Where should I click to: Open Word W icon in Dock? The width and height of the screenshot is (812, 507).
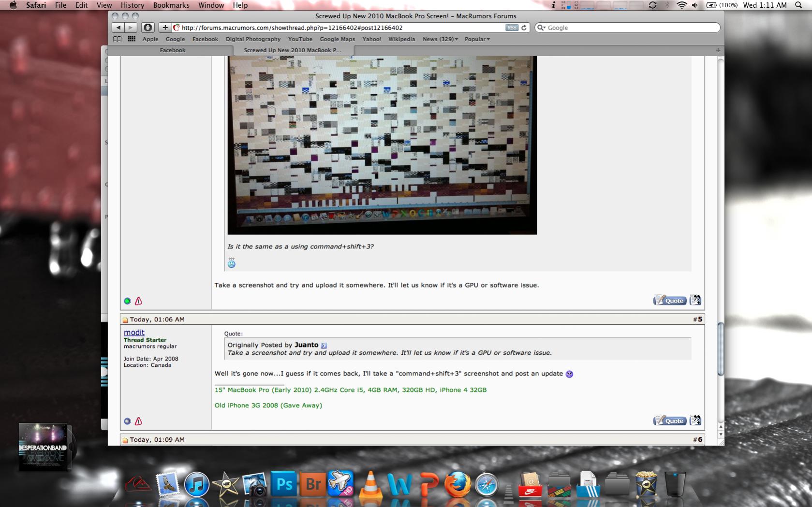399,484
